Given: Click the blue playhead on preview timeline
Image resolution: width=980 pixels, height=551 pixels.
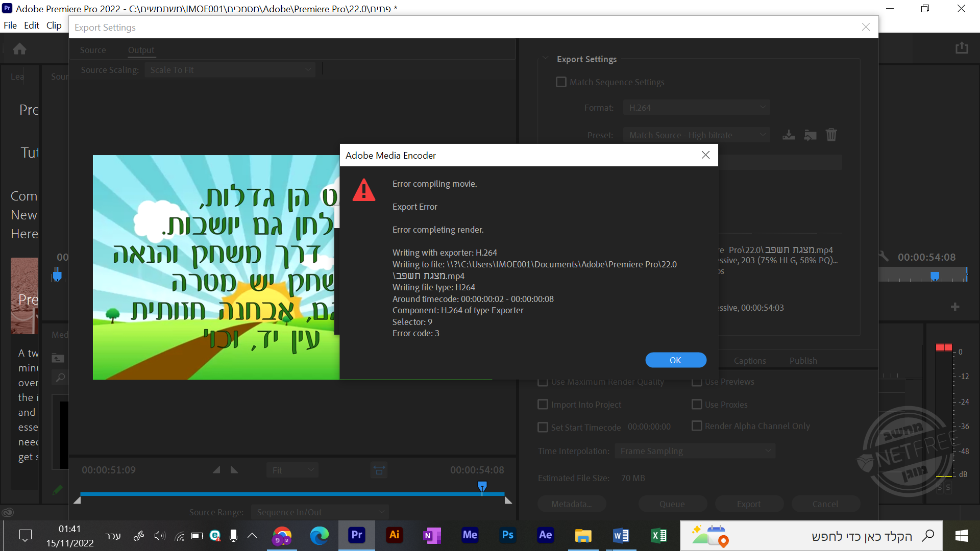Looking at the screenshot, I should click(482, 486).
